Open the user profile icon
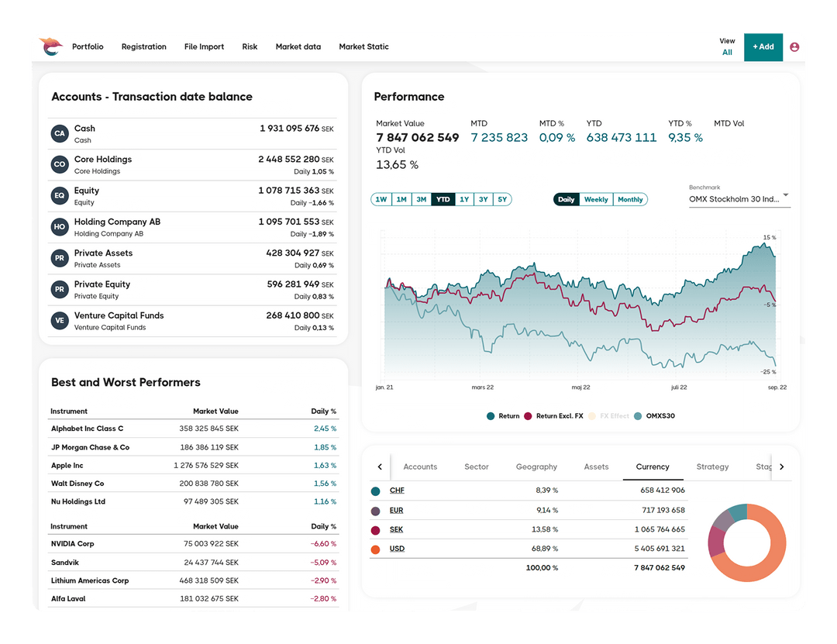Image resolution: width=837 pixels, height=644 pixels. pos(794,46)
